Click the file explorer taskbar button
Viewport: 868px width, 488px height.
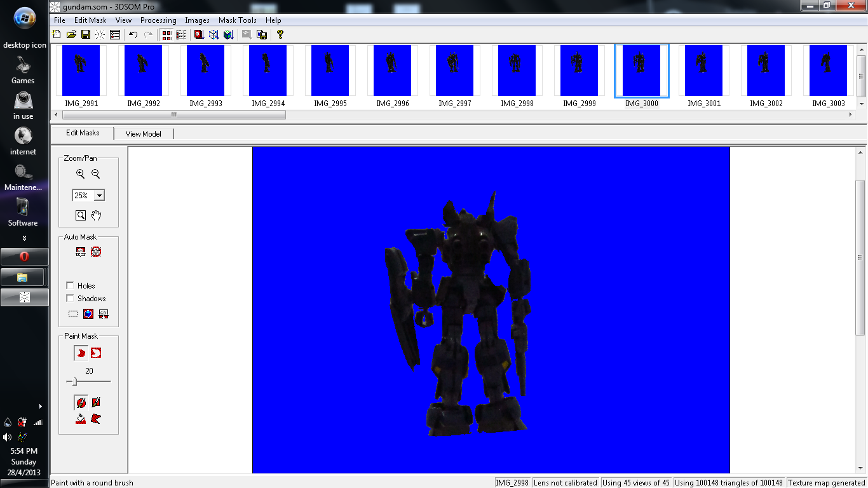(x=23, y=277)
